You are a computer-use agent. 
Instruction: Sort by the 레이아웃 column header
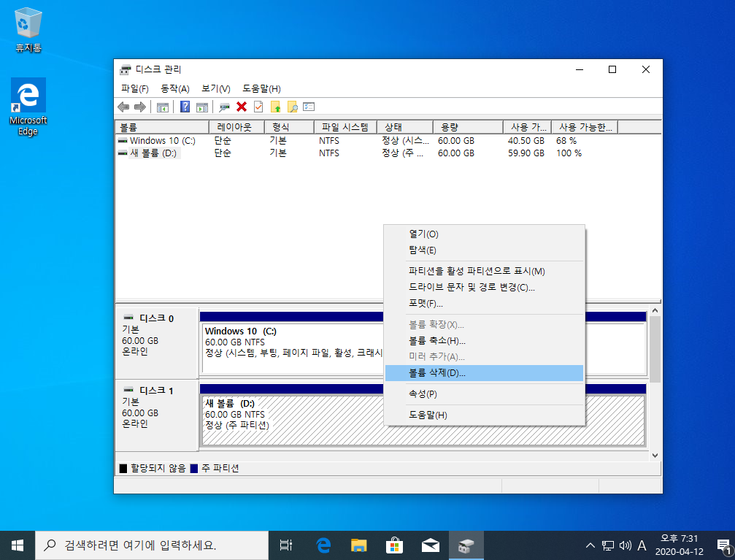point(236,127)
